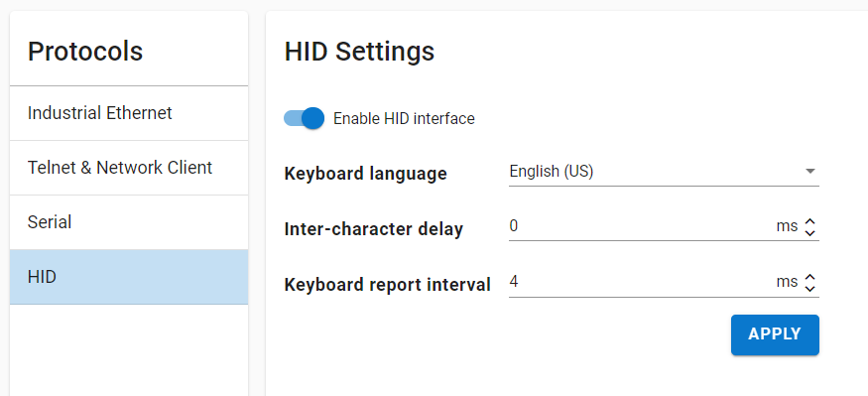Select the highlighted HID protocol item
The height and width of the screenshot is (396, 868).
[129, 276]
